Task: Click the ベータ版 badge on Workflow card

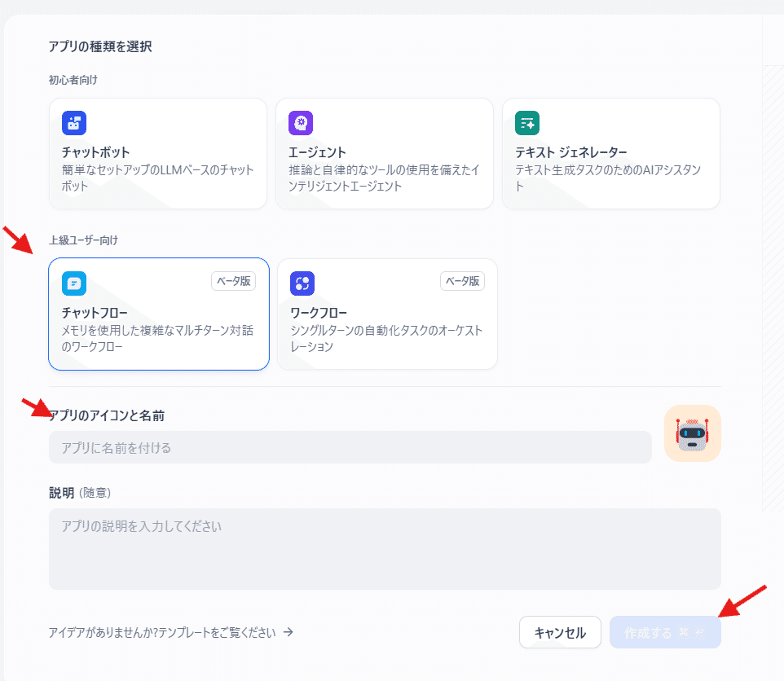Action: point(462,281)
